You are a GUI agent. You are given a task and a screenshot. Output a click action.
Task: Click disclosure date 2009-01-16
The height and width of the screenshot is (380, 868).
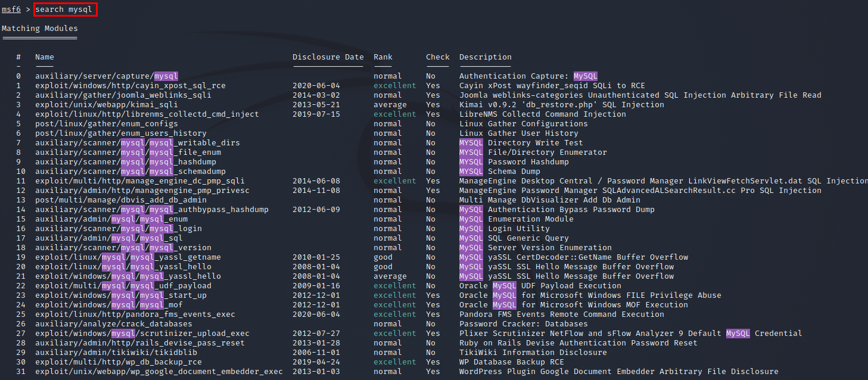tap(316, 286)
